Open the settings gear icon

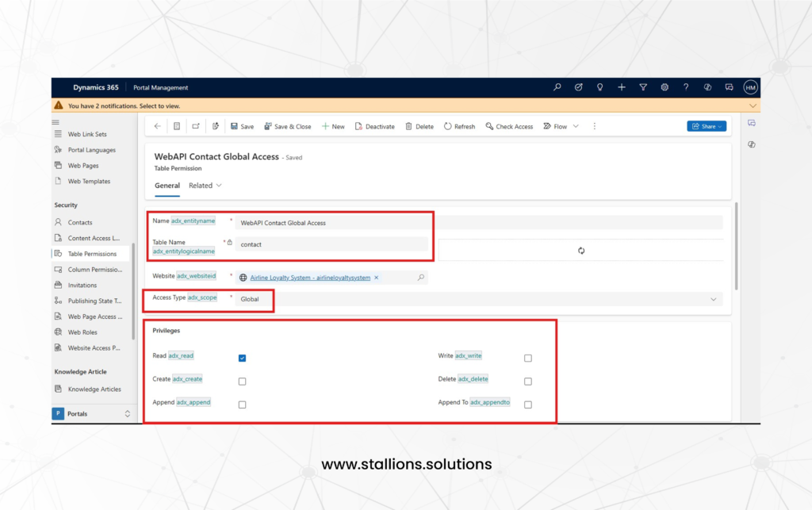pyautogui.click(x=665, y=87)
